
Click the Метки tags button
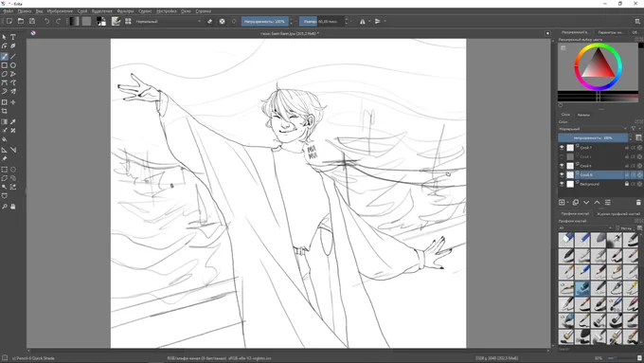click(625, 227)
